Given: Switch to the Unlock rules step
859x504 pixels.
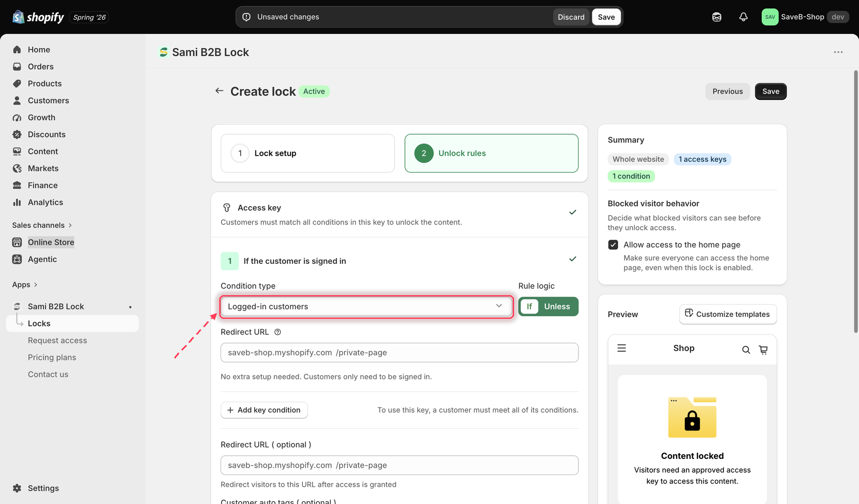Looking at the screenshot, I should click(x=491, y=153).
